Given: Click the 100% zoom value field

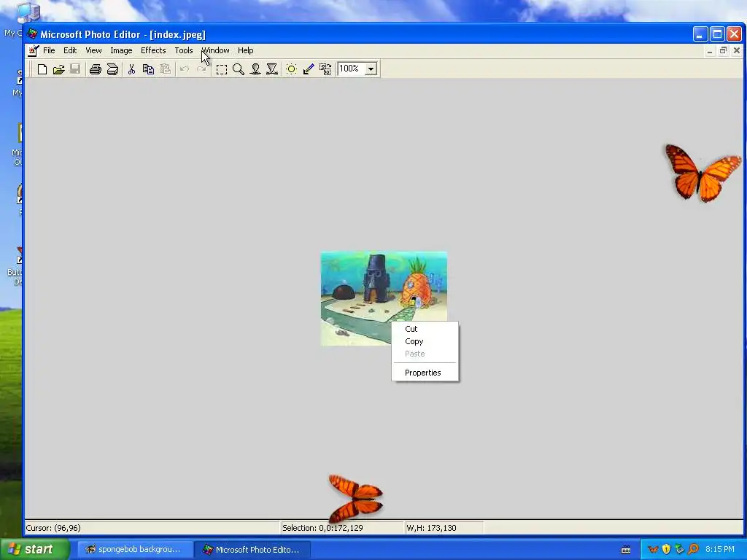Looking at the screenshot, I should click(x=351, y=69).
